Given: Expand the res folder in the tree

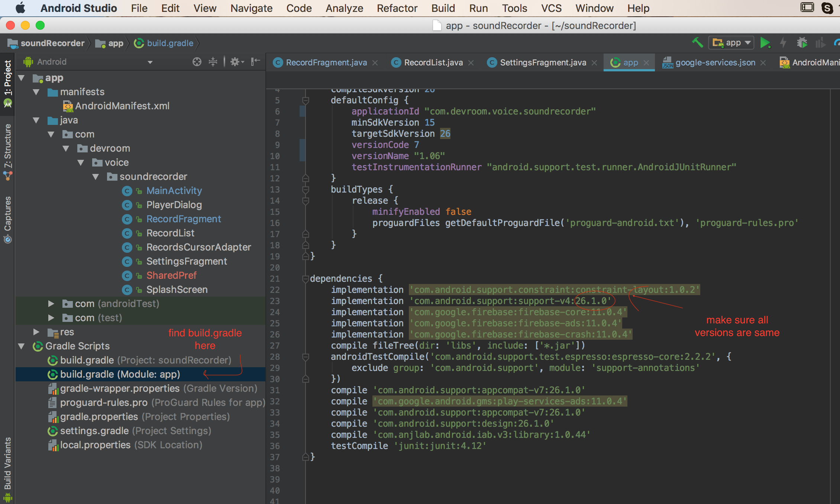Looking at the screenshot, I should point(36,332).
